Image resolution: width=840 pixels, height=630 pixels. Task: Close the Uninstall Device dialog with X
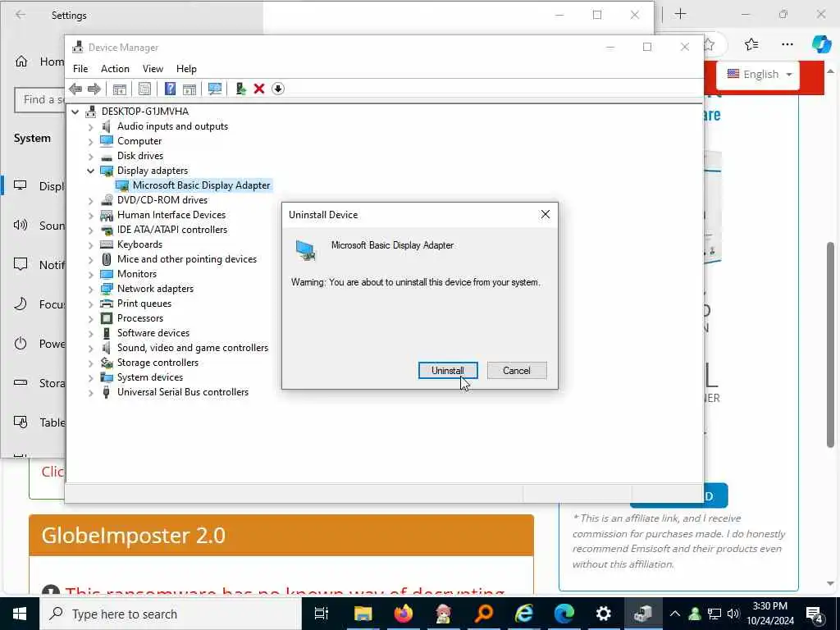546,214
